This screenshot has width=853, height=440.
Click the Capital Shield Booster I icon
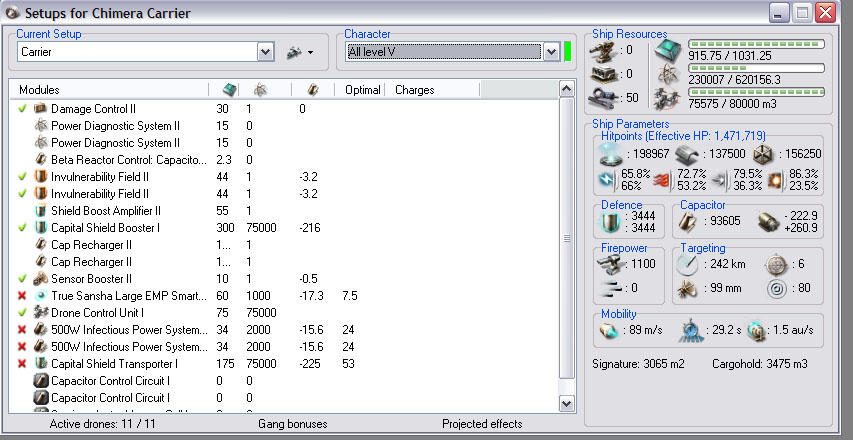(x=41, y=228)
